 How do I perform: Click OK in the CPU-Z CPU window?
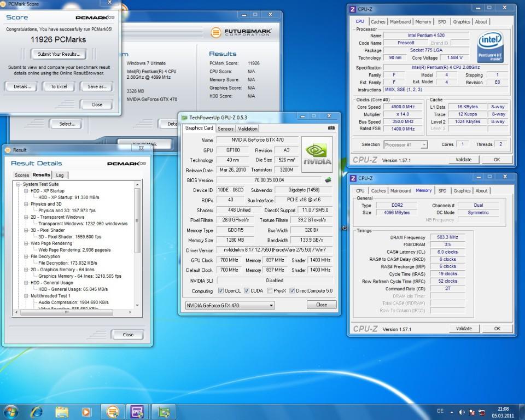tap(497, 160)
